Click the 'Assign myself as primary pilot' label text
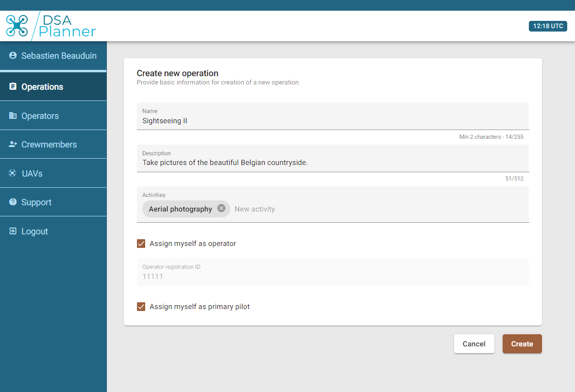 (200, 307)
